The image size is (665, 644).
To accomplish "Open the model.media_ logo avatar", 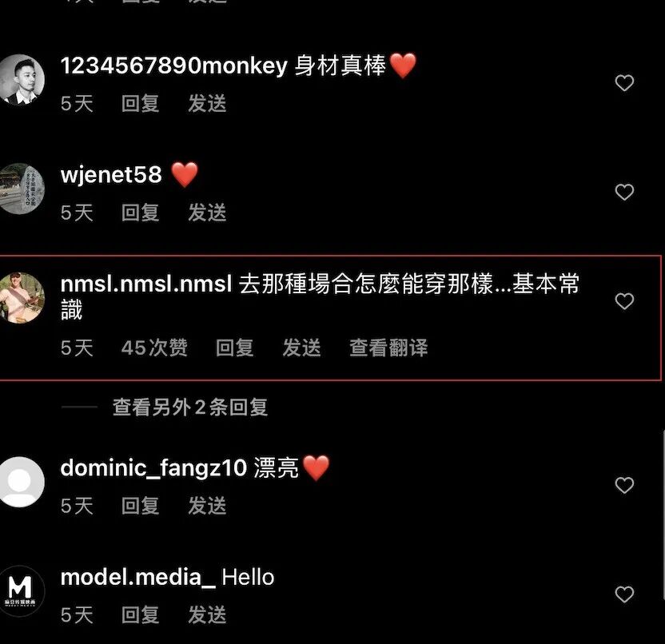I will 20,591.
